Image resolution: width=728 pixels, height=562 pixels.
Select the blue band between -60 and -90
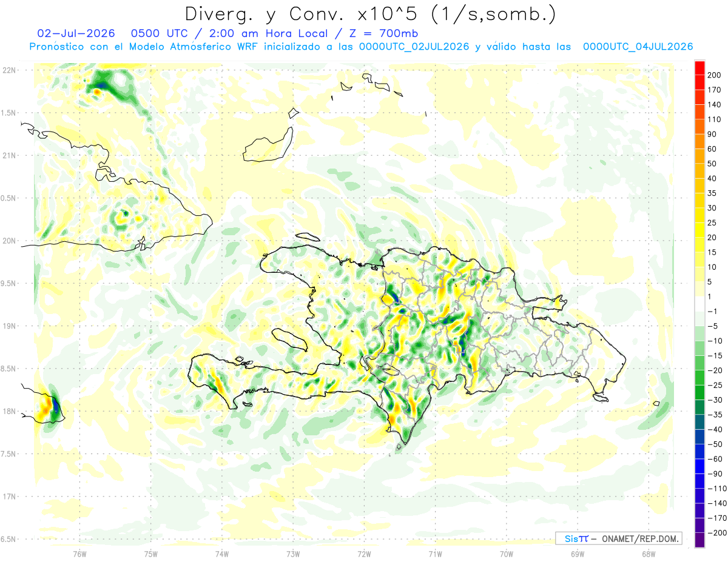pyautogui.click(x=700, y=466)
